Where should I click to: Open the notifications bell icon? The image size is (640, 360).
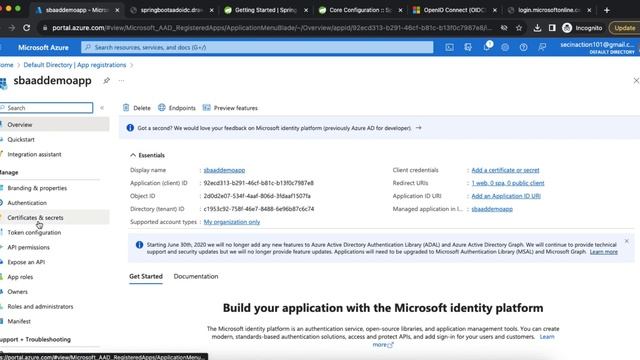coord(487,47)
